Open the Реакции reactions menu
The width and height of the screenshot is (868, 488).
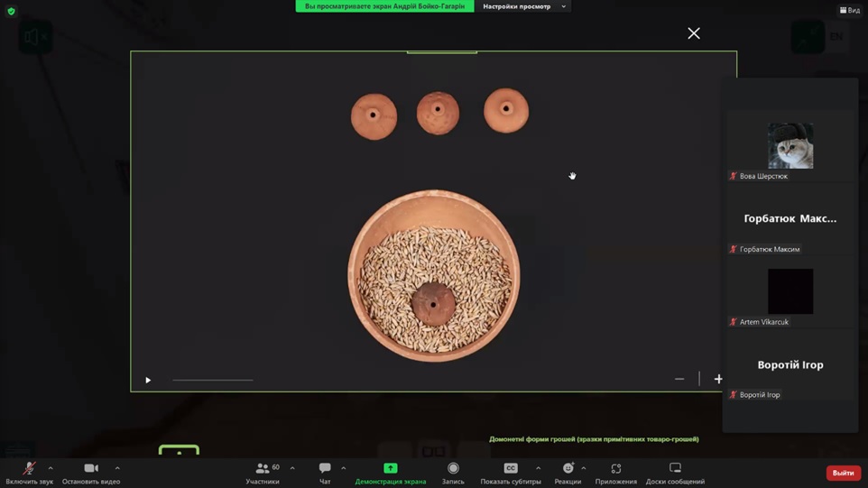pyautogui.click(x=568, y=469)
